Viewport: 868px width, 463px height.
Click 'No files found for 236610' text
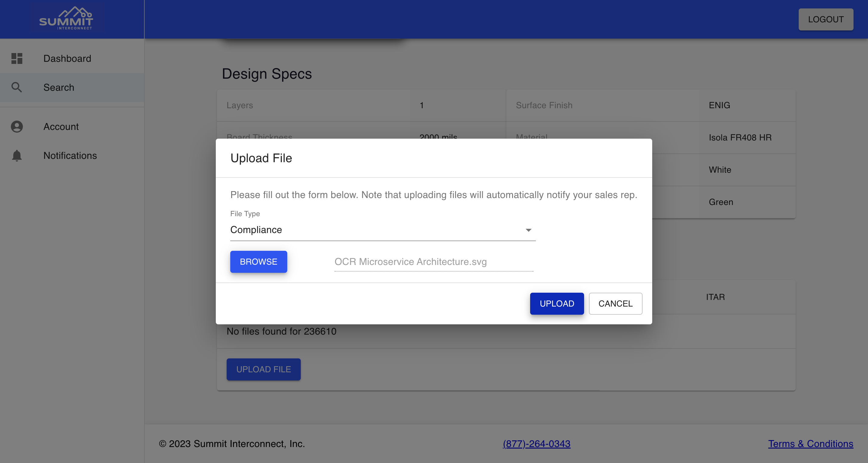point(281,331)
